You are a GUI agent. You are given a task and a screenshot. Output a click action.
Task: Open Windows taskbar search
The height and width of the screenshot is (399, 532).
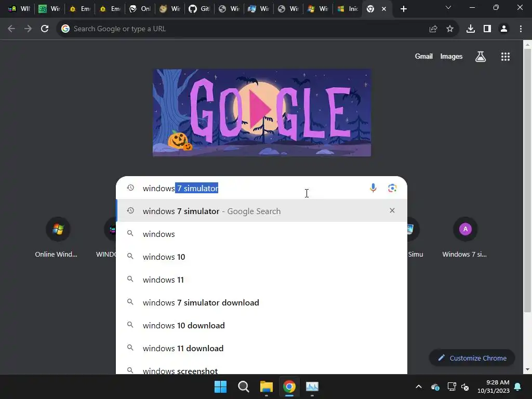[x=244, y=387]
